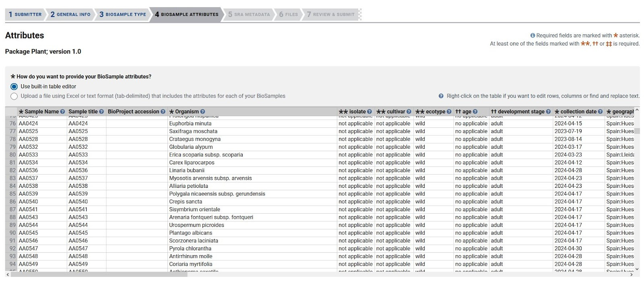644x285 pixels.
Task: Open help icon for BioProject accession column
Action: point(163,112)
